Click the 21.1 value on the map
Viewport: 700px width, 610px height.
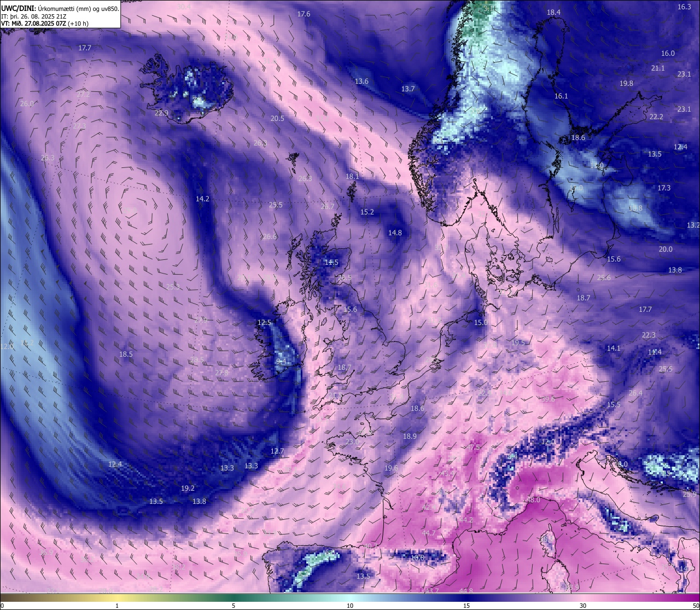point(658,68)
